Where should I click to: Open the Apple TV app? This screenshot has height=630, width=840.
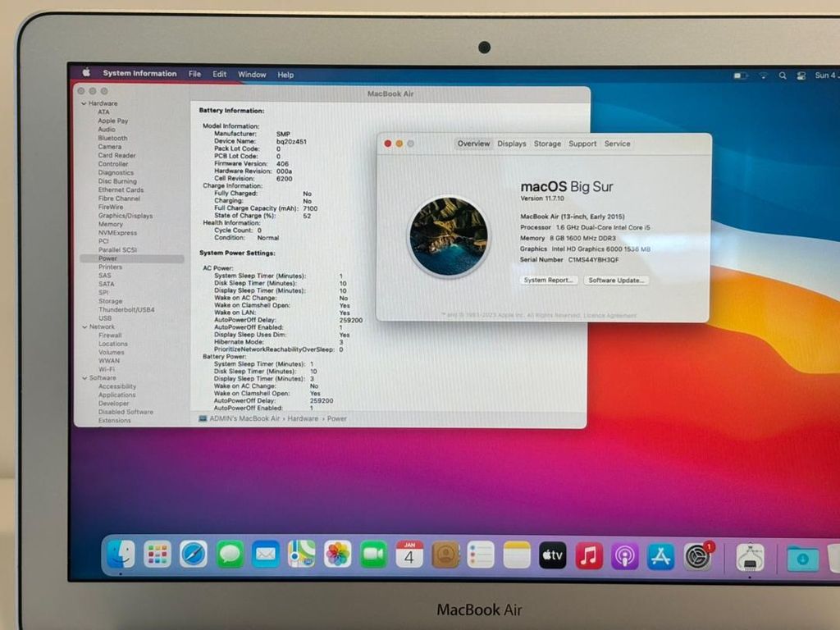(552, 555)
